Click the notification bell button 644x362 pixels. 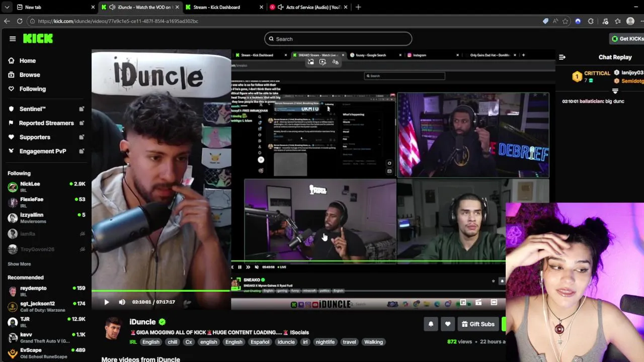(431, 324)
